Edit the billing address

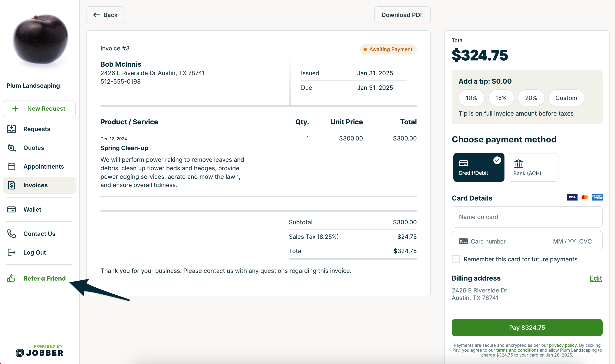tap(595, 278)
